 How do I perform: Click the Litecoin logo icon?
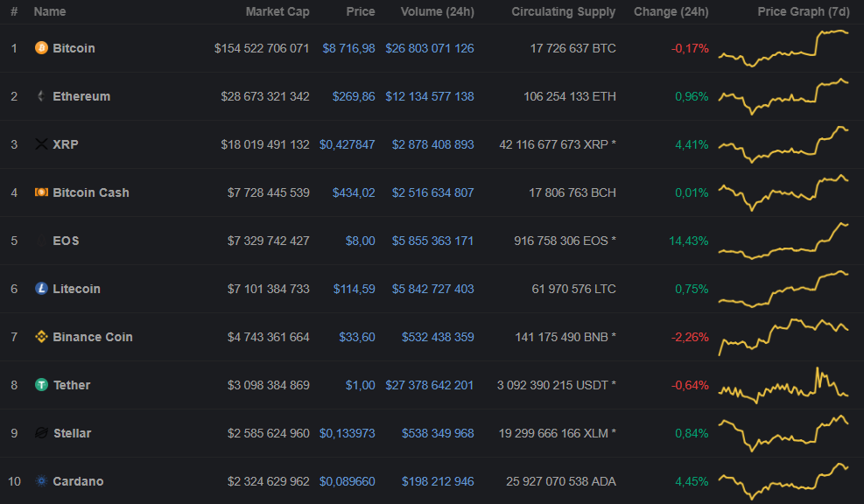[41, 289]
